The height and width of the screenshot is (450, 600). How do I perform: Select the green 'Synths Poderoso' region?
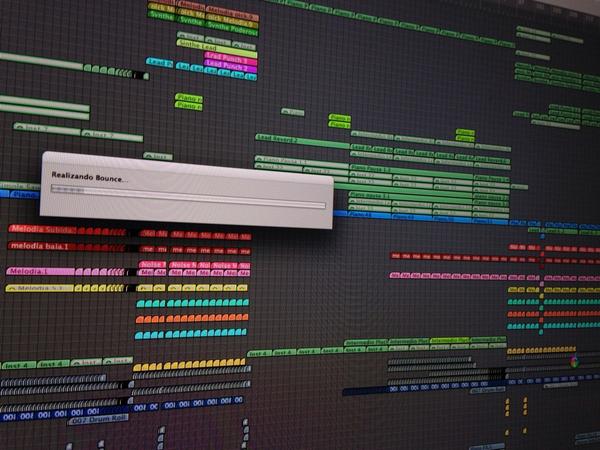tap(232, 29)
